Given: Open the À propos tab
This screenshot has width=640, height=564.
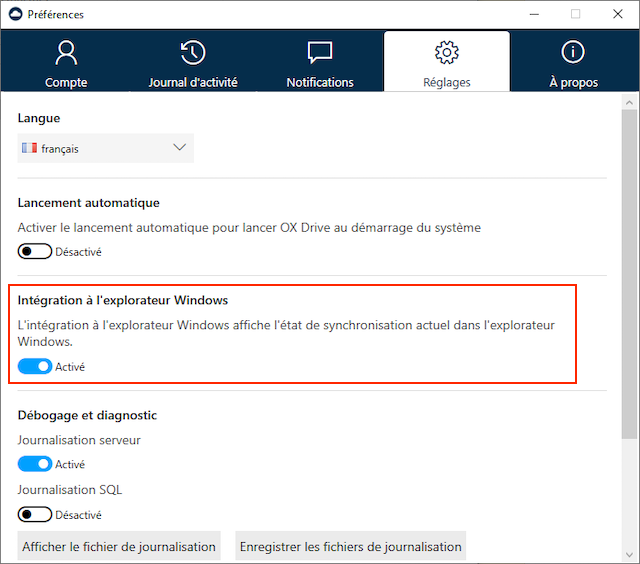Looking at the screenshot, I should [x=573, y=61].
